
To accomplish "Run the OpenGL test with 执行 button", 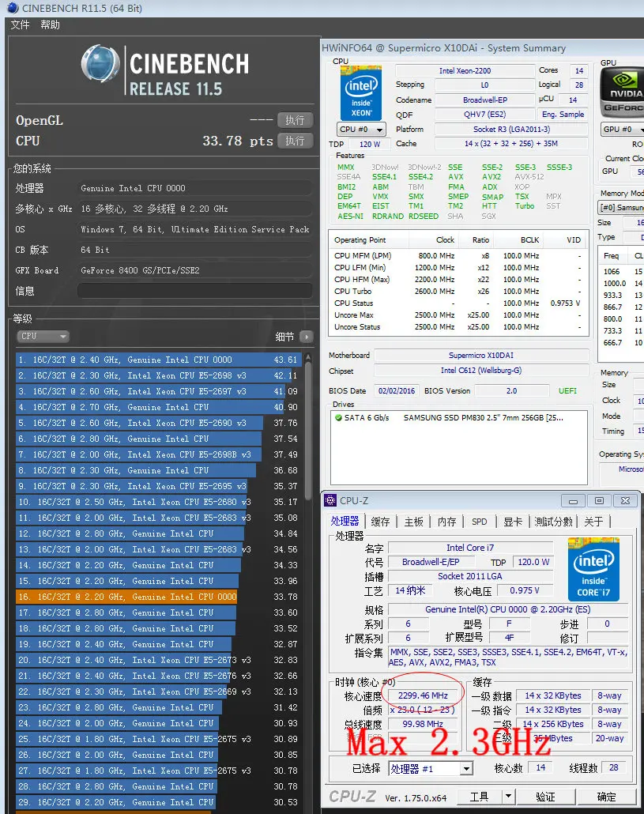I will coord(295,120).
